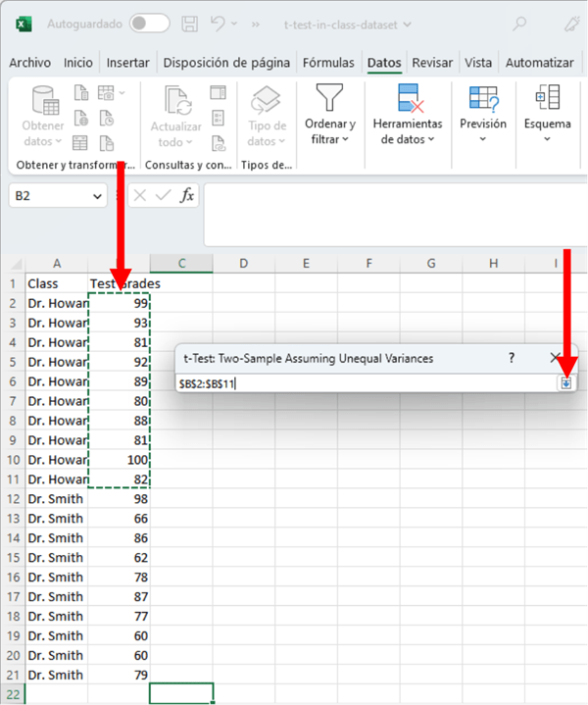
Task: Click the dialog help question mark
Action: pyautogui.click(x=511, y=358)
